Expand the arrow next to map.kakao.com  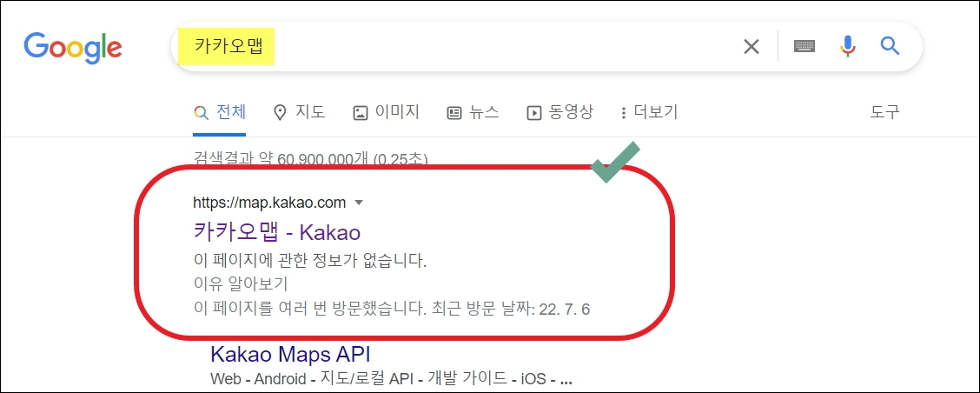pos(358,203)
